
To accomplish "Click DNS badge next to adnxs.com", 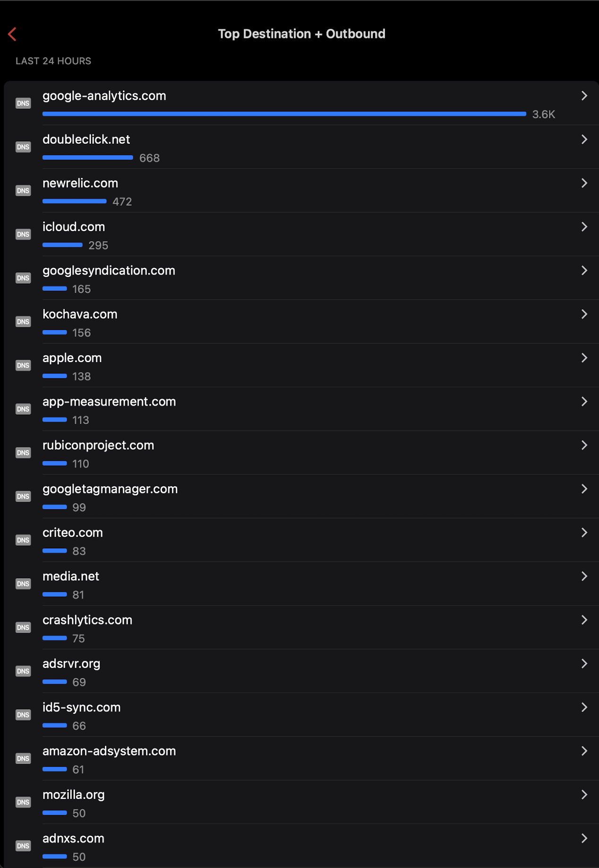I will (23, 846).
